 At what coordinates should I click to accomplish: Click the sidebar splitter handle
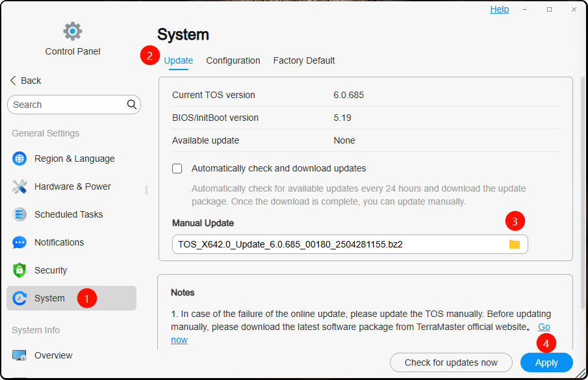(x=146, y=190)
